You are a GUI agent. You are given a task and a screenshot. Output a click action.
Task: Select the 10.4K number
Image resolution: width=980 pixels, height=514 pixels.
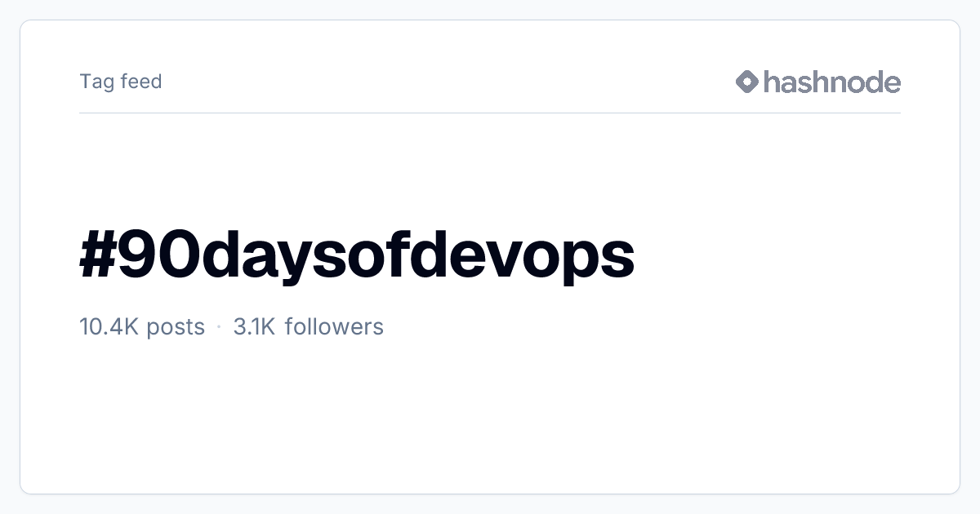[x=109, y=327]
